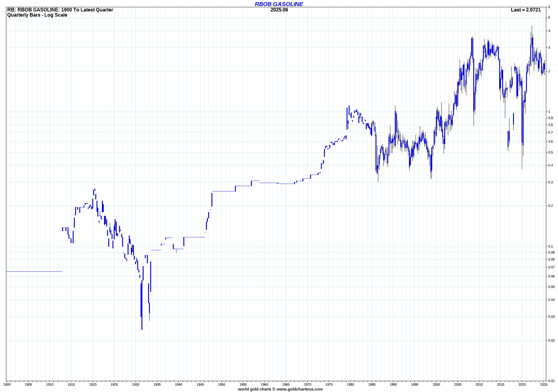Image resolution: width=558 pixels, height=392 pixels.
Task: Click the 'Last = 2.0721' value
Action: [x=526, y=10]
